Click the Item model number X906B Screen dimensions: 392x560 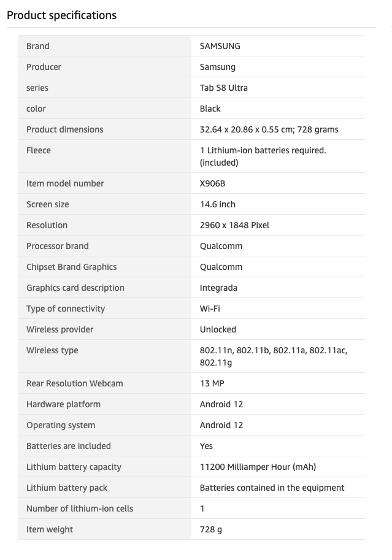click(x=213, y=183)
